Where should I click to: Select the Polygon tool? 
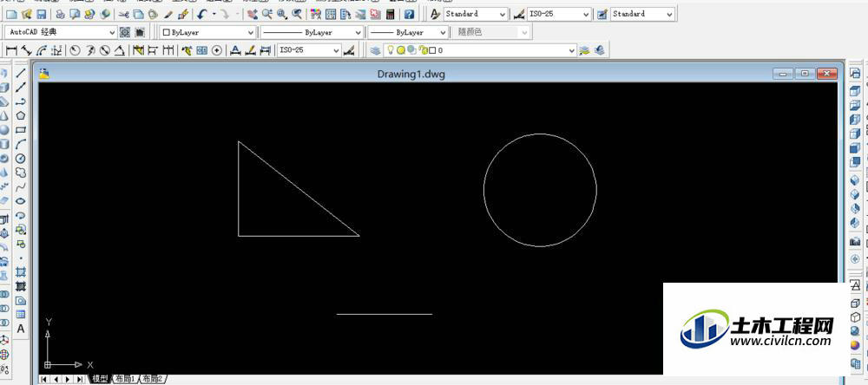pyautogui.click(x=21, y=115)
